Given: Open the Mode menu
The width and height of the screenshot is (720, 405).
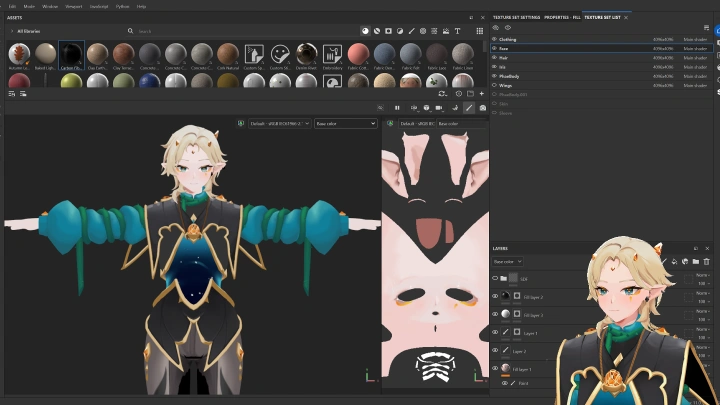Looking at the screenshot, I should pos(29,6).
